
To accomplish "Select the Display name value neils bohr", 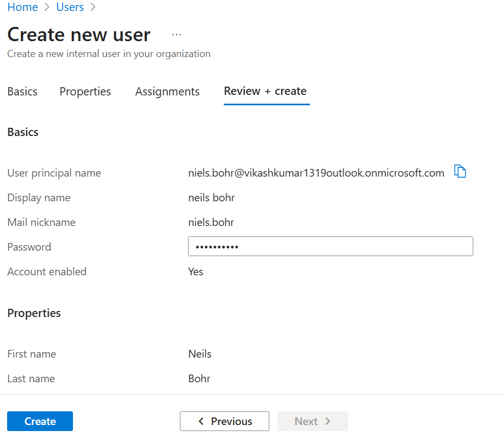I will tap(212, 198).
